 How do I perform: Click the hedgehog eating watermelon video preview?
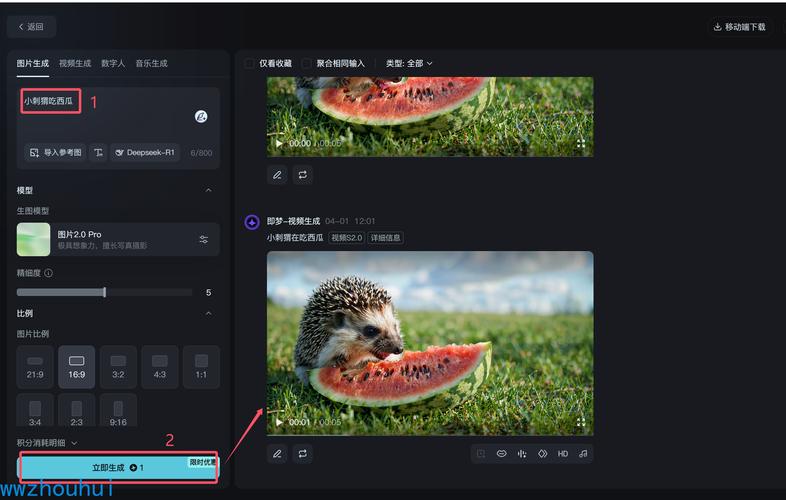pos(430,344)
